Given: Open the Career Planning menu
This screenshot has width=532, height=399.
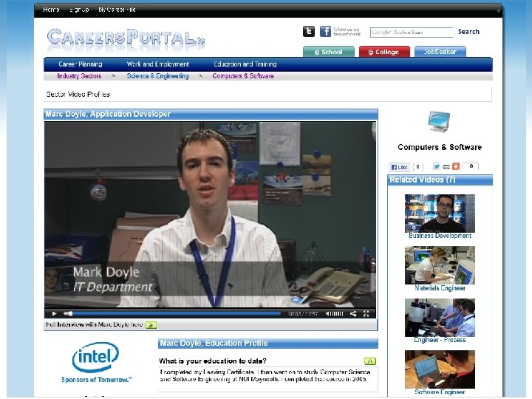Looking at the screenshot, I should (x=81, y=64).
